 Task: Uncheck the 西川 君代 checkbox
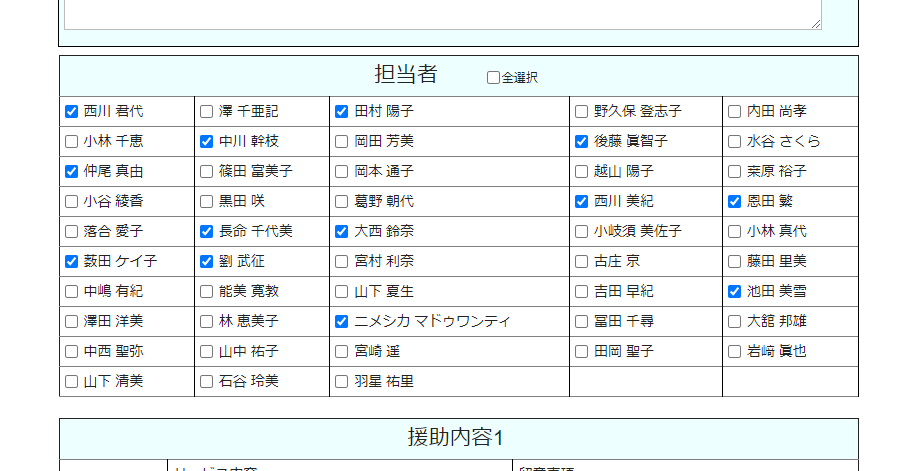click(x=71, y=112)
